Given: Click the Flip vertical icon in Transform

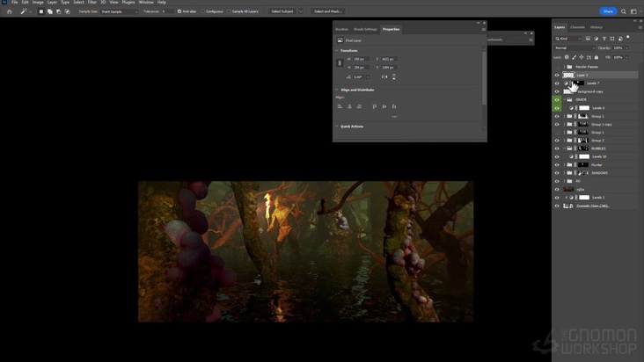Looking at the screenshot, I should click(394, 76).
